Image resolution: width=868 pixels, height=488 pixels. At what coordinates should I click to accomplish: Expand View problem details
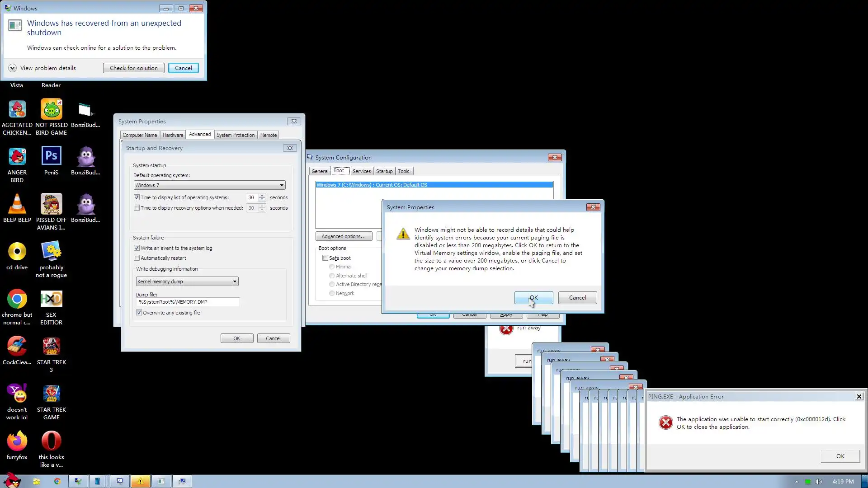(x=13, y=68)
